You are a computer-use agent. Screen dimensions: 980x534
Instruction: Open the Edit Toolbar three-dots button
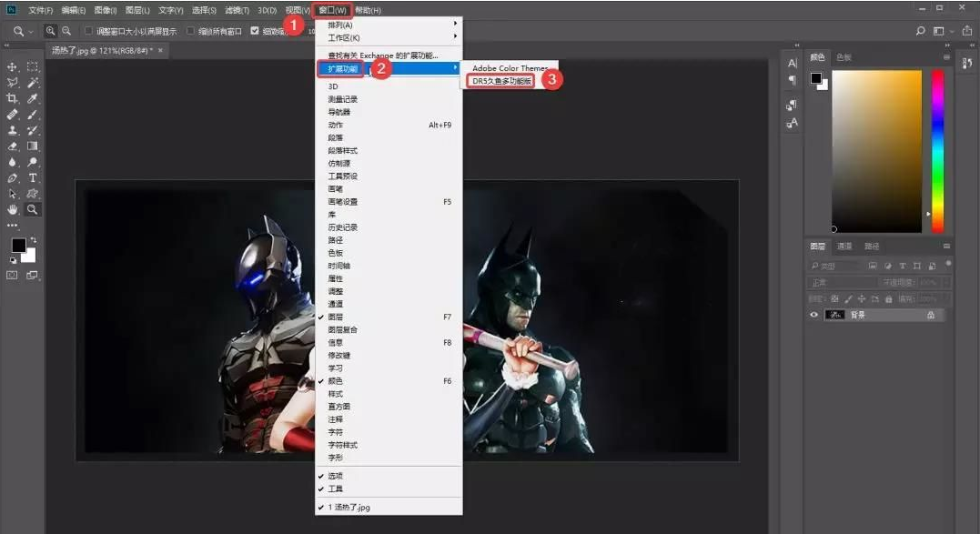click(12, 226)
